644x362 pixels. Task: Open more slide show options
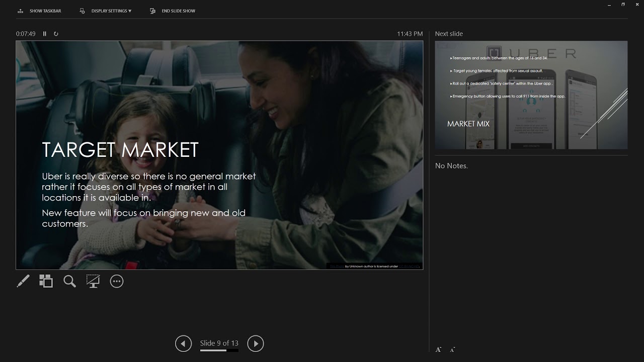[x=116, y=281]
